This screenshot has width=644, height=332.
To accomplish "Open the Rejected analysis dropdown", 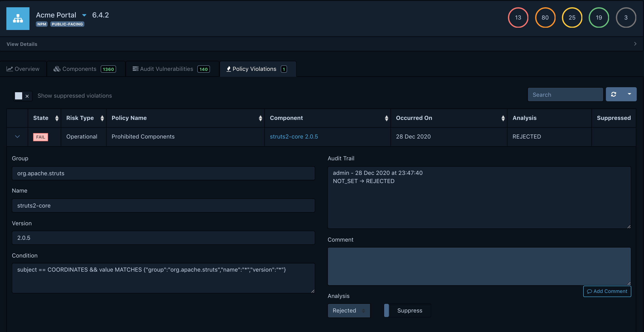I will coord(349,310).
